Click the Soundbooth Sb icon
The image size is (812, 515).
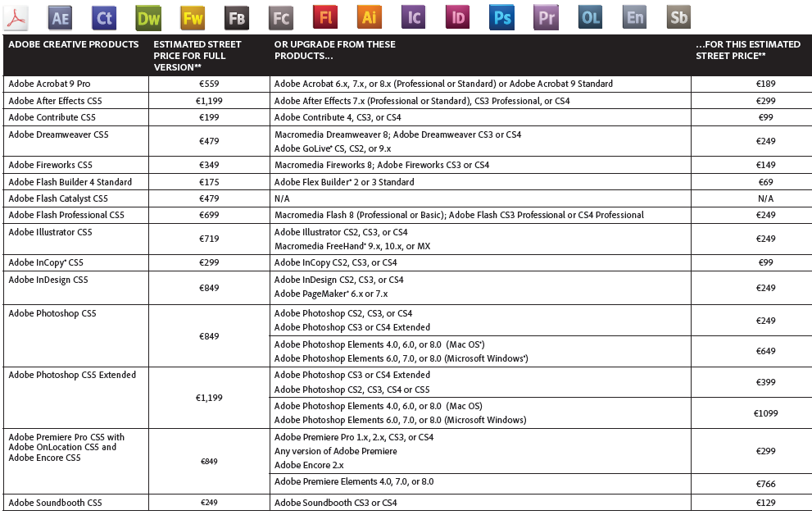679,18
